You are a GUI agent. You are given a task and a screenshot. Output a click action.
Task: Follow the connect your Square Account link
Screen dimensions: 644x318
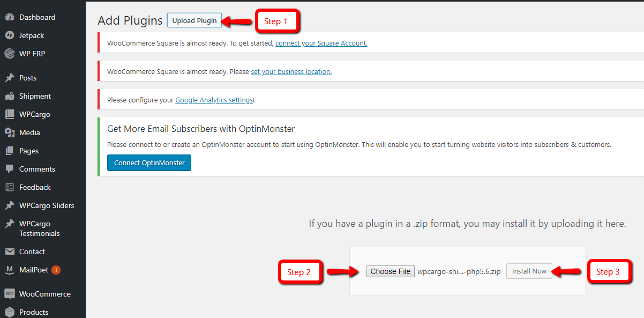(321, 43)
